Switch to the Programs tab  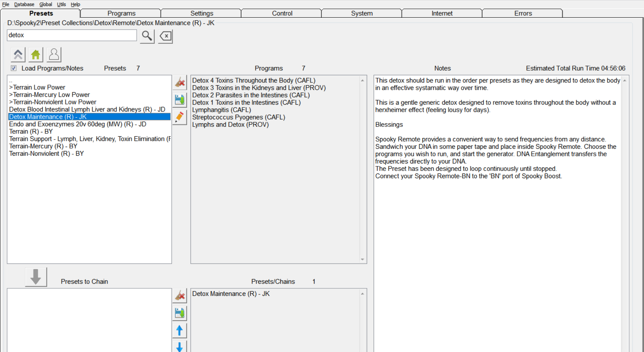click(x=121, y=13)
